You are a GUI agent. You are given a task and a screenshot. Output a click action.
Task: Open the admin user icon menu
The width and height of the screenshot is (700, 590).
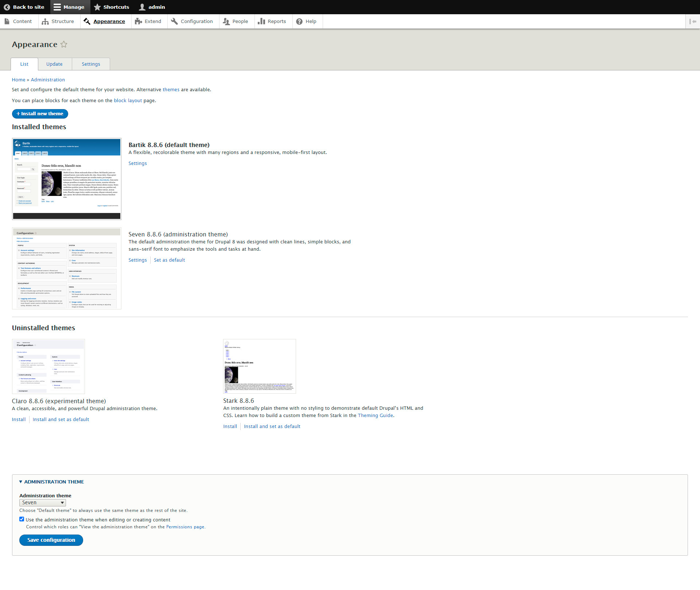141,7
